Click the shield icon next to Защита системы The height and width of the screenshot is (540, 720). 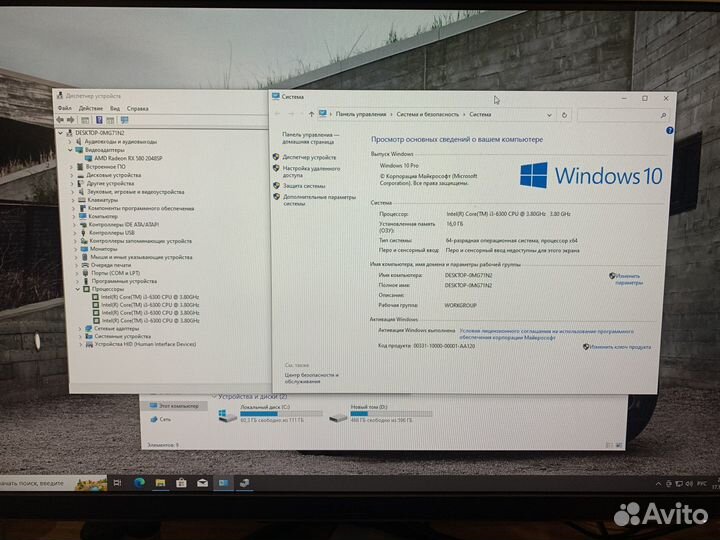276,186
